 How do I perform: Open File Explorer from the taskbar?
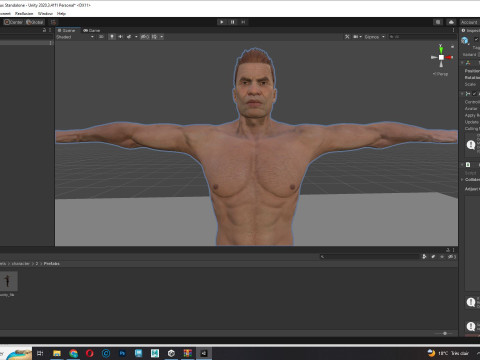click(57, 353)
